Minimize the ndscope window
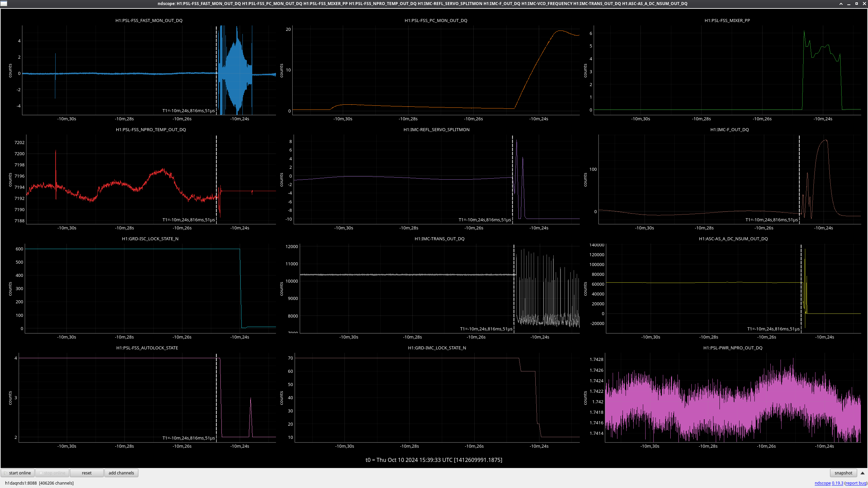 point(849,3)
